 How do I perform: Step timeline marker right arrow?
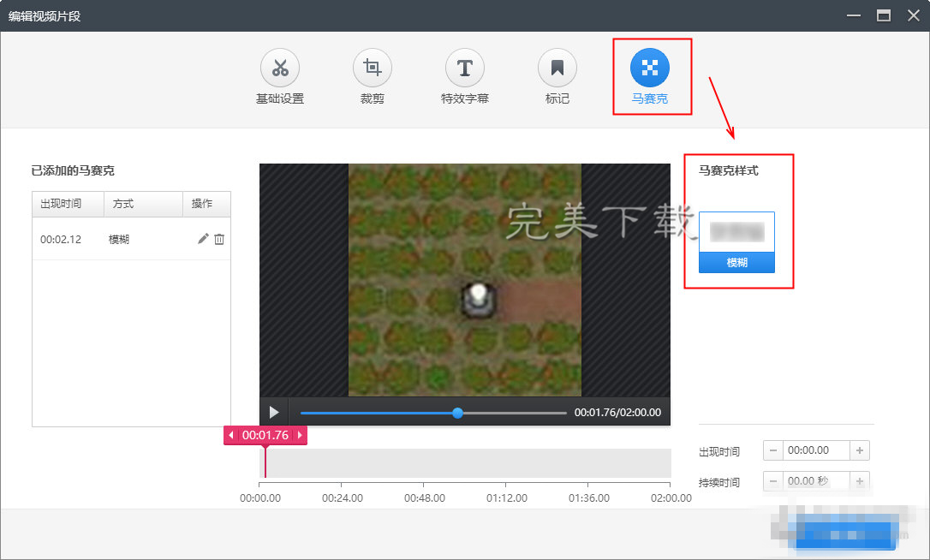click(300, 436)
